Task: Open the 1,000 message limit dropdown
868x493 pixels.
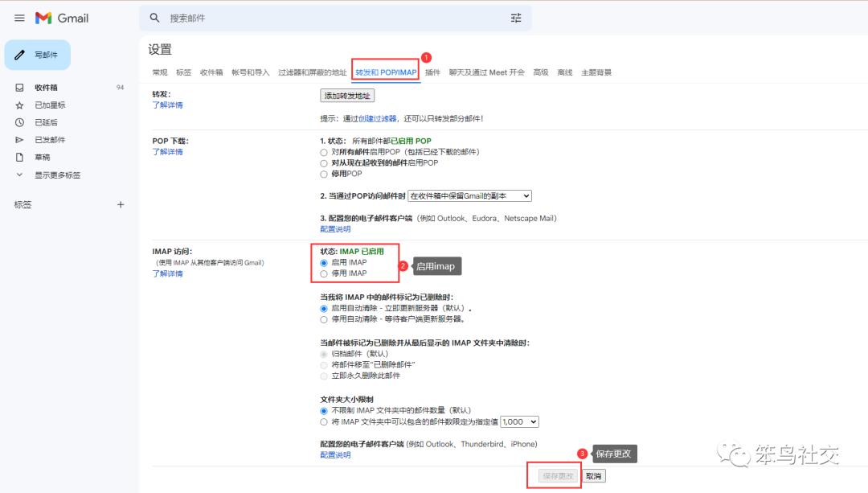Action: (x=519, y=422)
